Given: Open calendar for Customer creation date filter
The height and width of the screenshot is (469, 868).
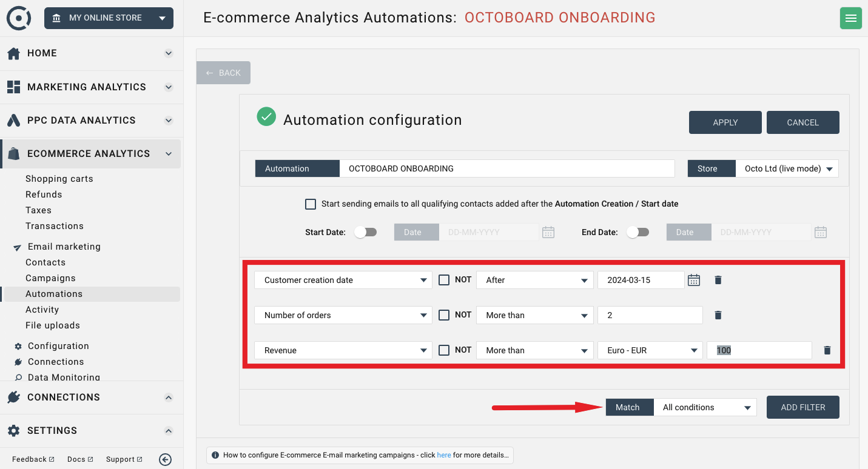Looking at the screenshot, I should click(694, 280).
